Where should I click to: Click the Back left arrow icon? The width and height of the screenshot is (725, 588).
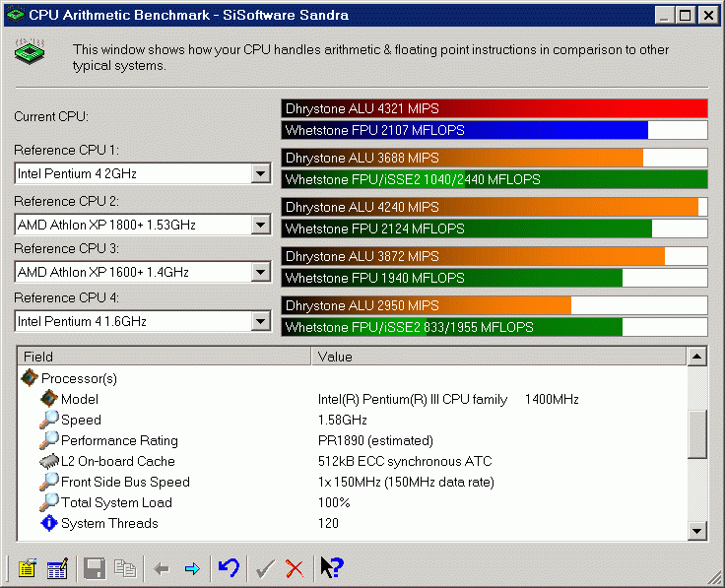pyautogui.click(x=161, y=568)
